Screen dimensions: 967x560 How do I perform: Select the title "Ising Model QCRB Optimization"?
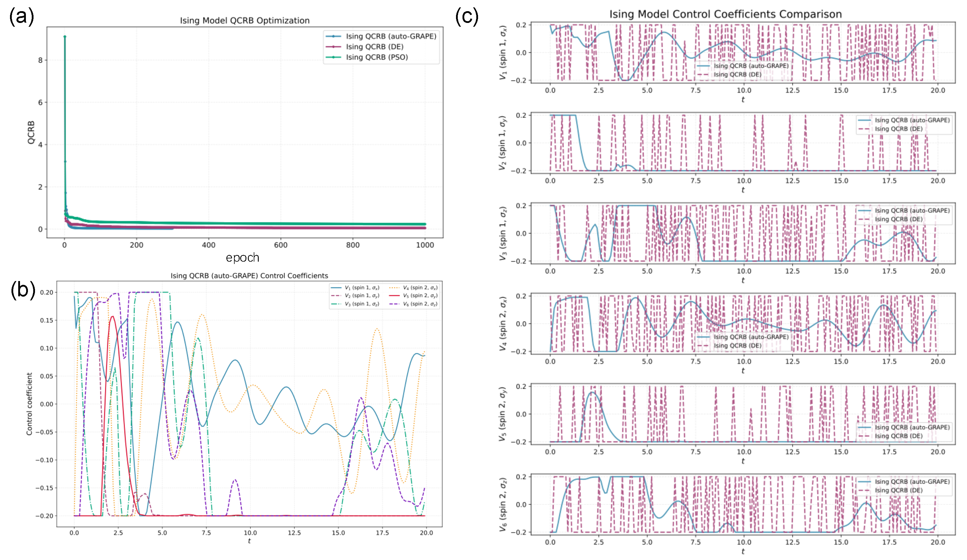[x=245, y=21]
